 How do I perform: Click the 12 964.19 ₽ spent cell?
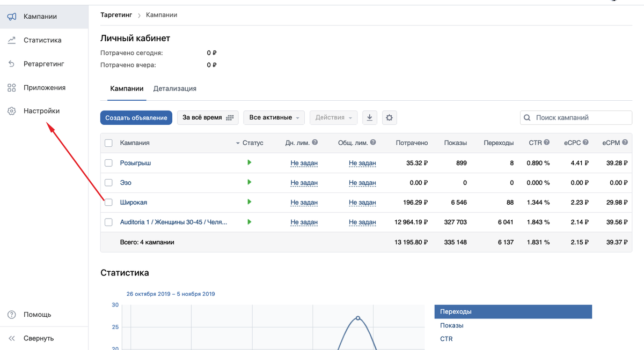[x=411, y=222]
